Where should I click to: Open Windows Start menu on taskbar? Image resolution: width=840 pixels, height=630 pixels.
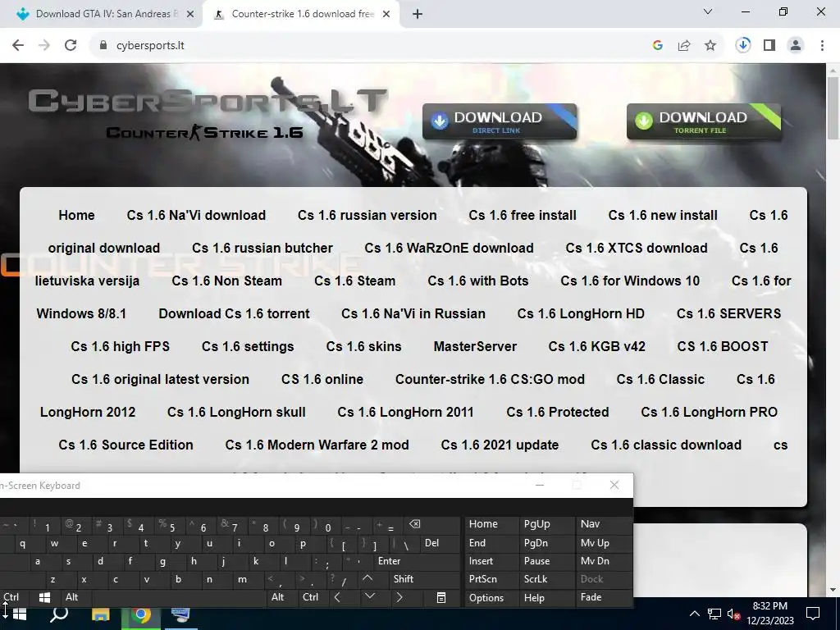pos(20,614)
